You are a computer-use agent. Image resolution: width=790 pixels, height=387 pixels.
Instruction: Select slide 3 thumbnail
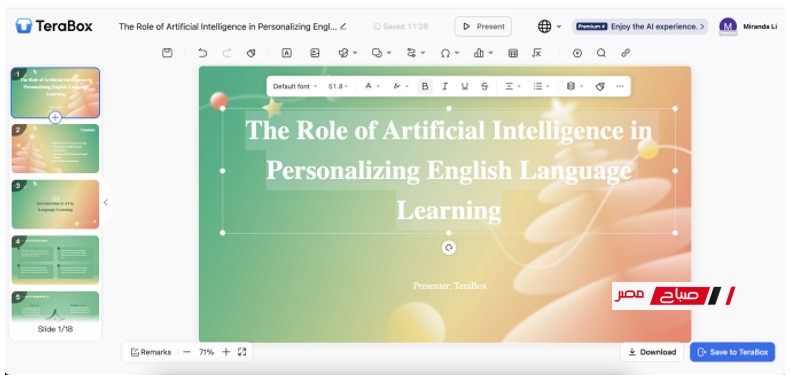(55, 204)
